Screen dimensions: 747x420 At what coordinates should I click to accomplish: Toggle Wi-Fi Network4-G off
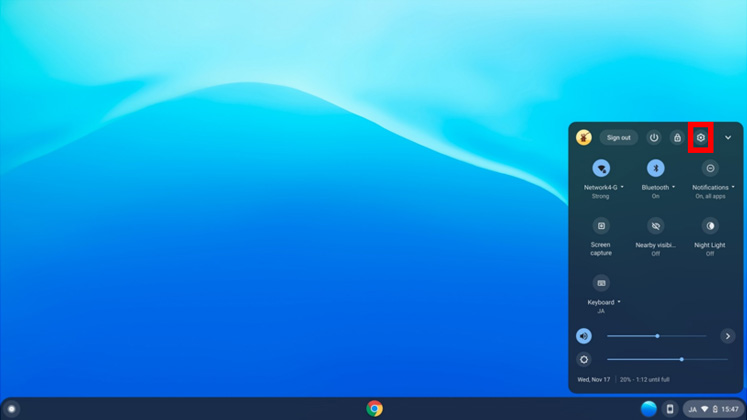[x=601, y=168]
